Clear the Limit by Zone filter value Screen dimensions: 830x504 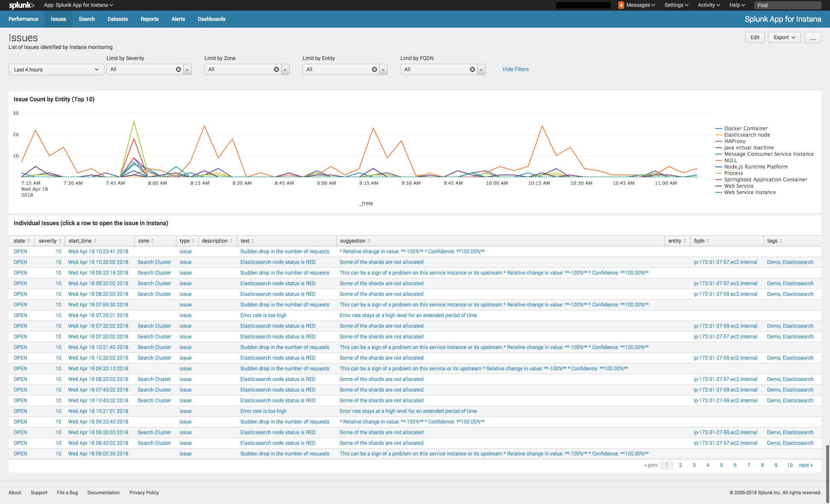pyautogui.click(x=277, y=69)
